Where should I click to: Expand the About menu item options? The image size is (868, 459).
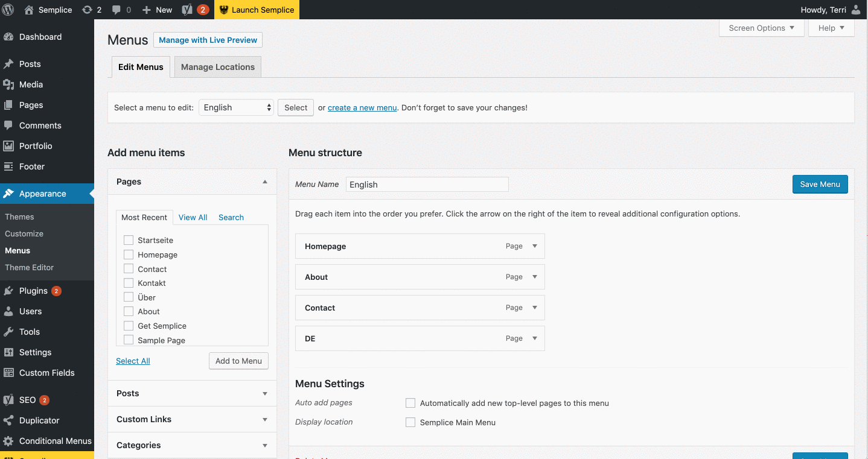click(x=534, y=276)
